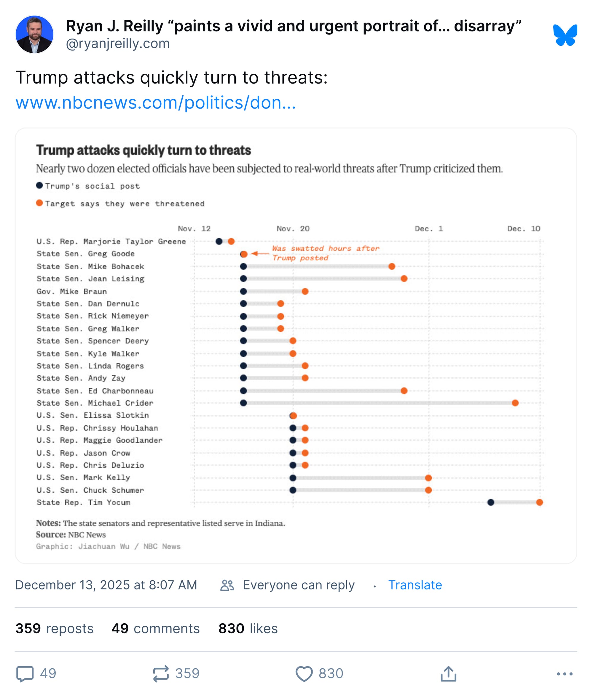593x700 pixels.
Task: Click the Translate link
Action: point(415,585)
